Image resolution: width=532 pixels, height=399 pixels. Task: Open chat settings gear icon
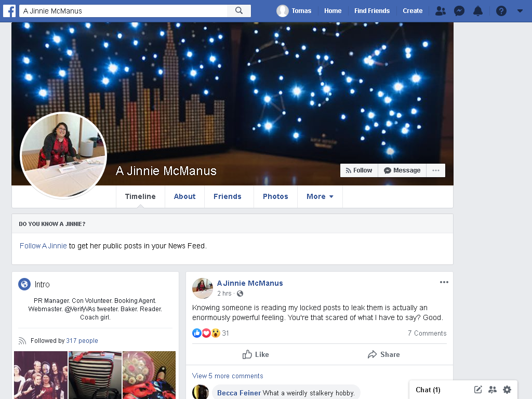pyautogui.click(x=507, y=390)
